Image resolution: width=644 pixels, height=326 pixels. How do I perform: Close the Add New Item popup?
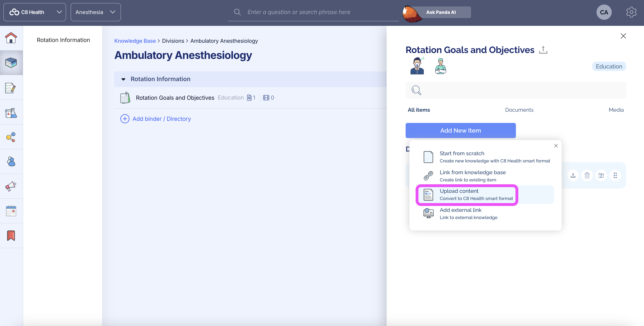tap(556, 146)
